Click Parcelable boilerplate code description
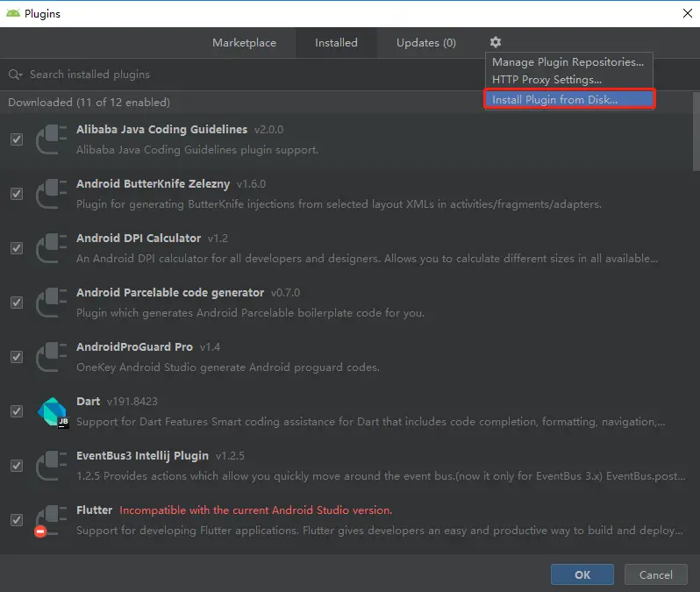Screen dimensions: 700x592 pos(250,313)
